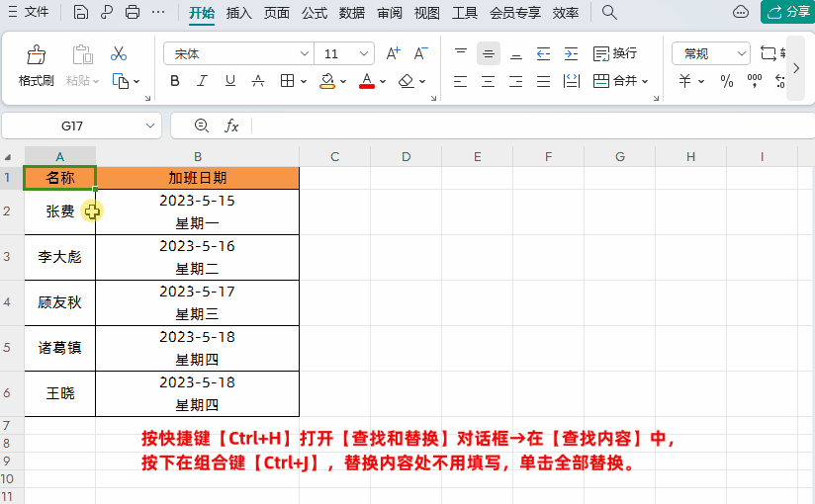Click the Copy icon
The image size is (815, 504).
click(x=121, y=81)
